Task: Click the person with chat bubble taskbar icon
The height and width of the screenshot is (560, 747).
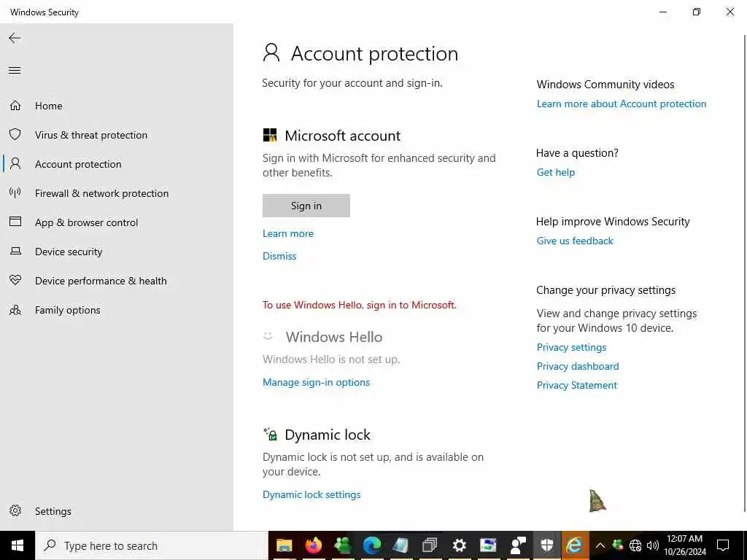Action: coord(517,545)
